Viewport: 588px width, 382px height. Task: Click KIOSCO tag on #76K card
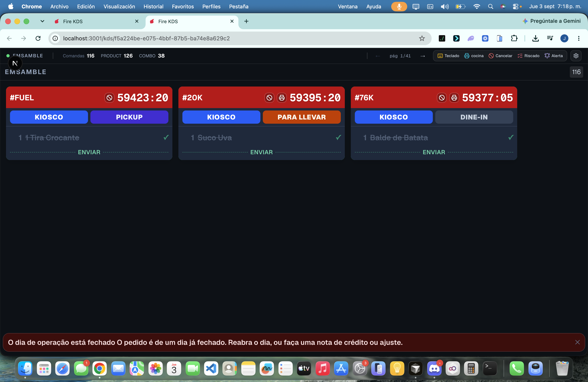pos(394,117)
